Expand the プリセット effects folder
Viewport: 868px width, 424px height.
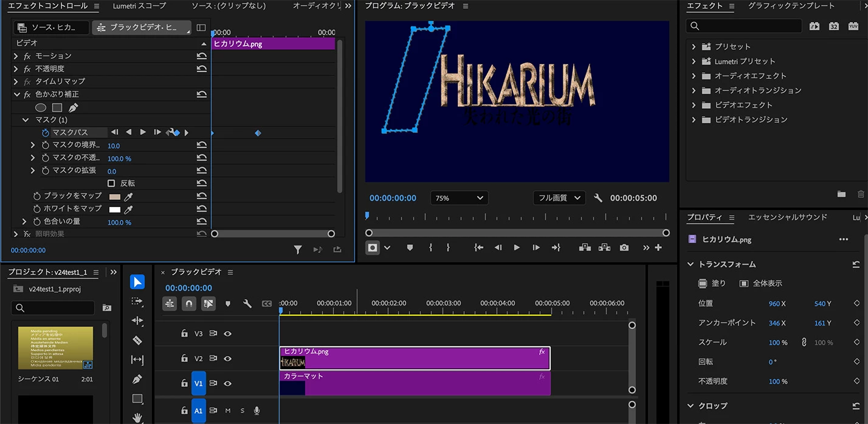tap(694, 46)
